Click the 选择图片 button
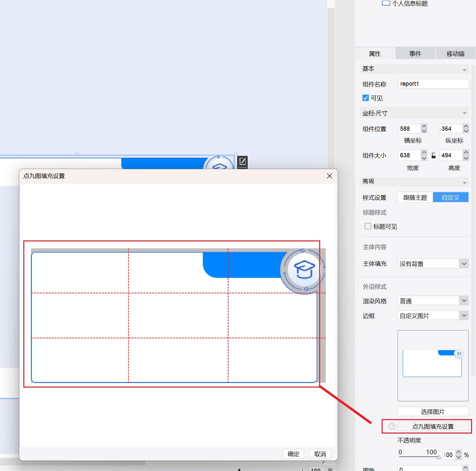This screenshot has height=471, width=476. 433,412
